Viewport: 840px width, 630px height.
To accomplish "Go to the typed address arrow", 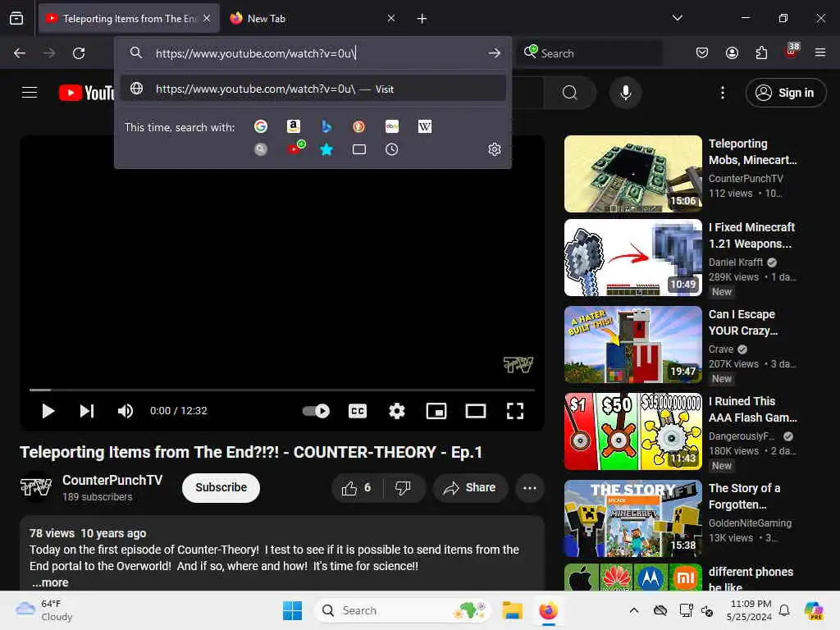I will point(494,53).
